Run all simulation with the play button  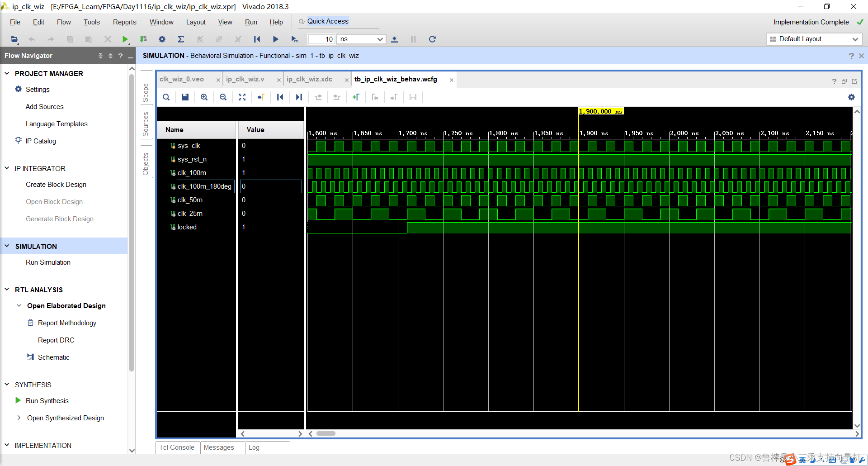275,39
